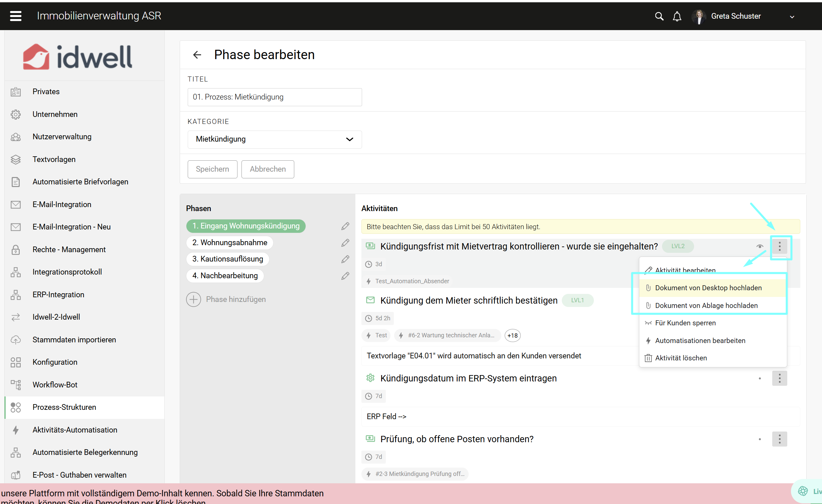The height and width of the screenshot is (504, 822).
Task: Click the Speichern button
Action: pyautogui.click(x=212, y=169)
